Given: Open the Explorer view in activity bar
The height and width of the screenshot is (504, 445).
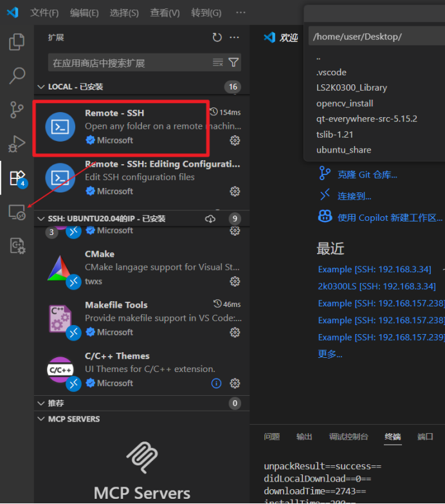Looking at the screenshot, I should [17, 42].
